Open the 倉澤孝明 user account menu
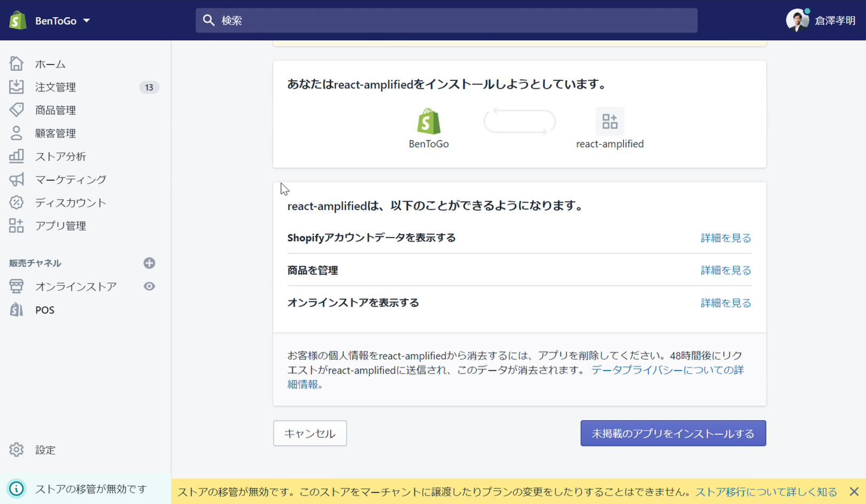 (821, 20)
